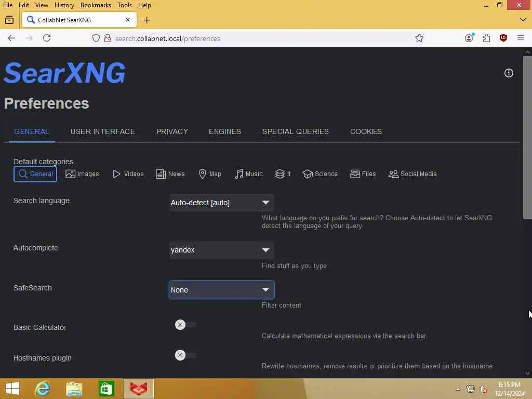Open the uBlock Origin extension icon
The image size is (532, 399).
click(x=503, y=38)
